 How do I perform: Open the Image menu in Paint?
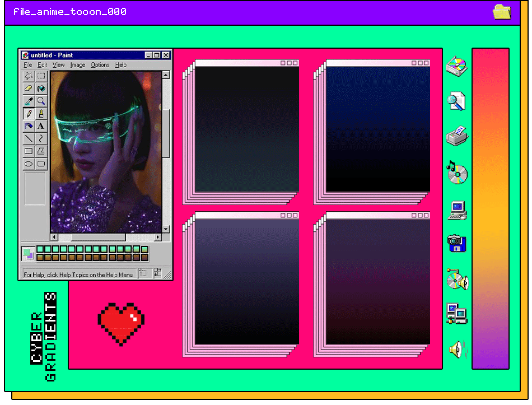tap(78, 65)
